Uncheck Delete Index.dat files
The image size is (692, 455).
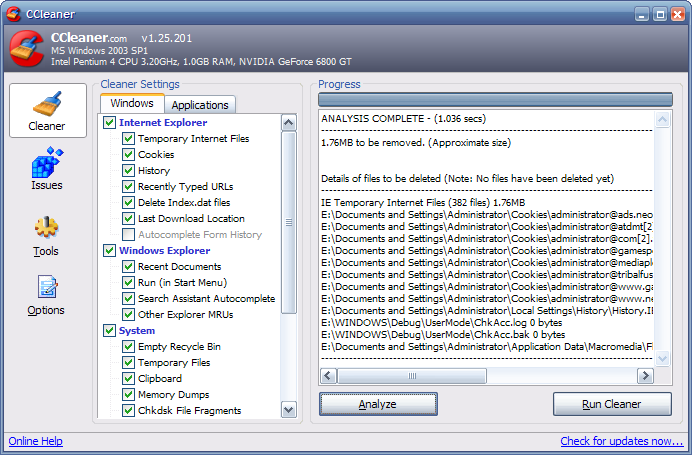[x=128, y=202]
